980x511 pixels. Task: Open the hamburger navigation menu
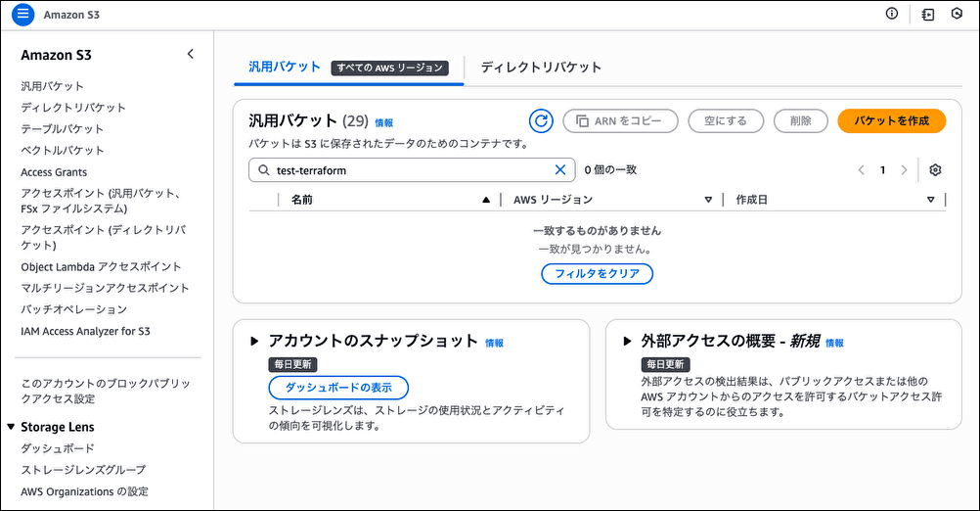pos(23,15)
